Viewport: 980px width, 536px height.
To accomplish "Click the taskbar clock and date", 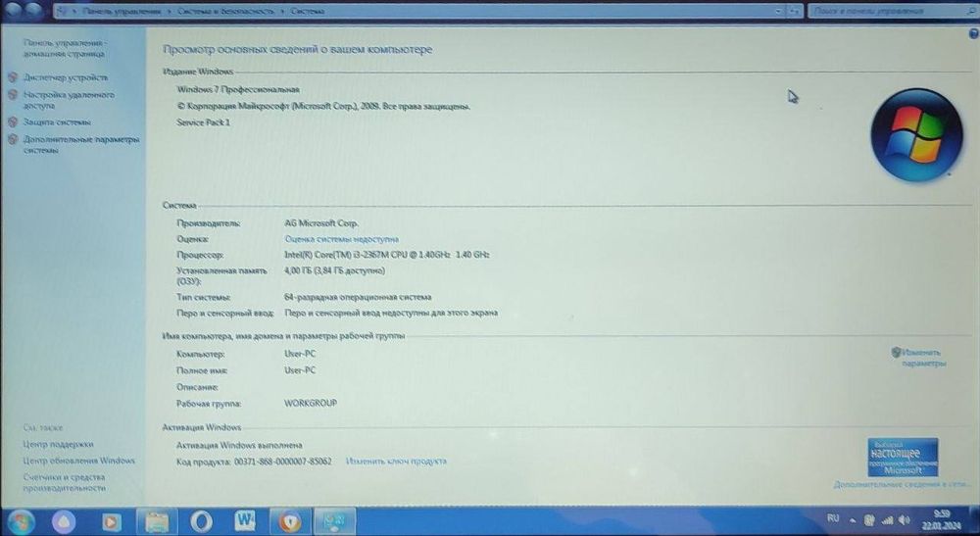I will [x=942, y=520].
